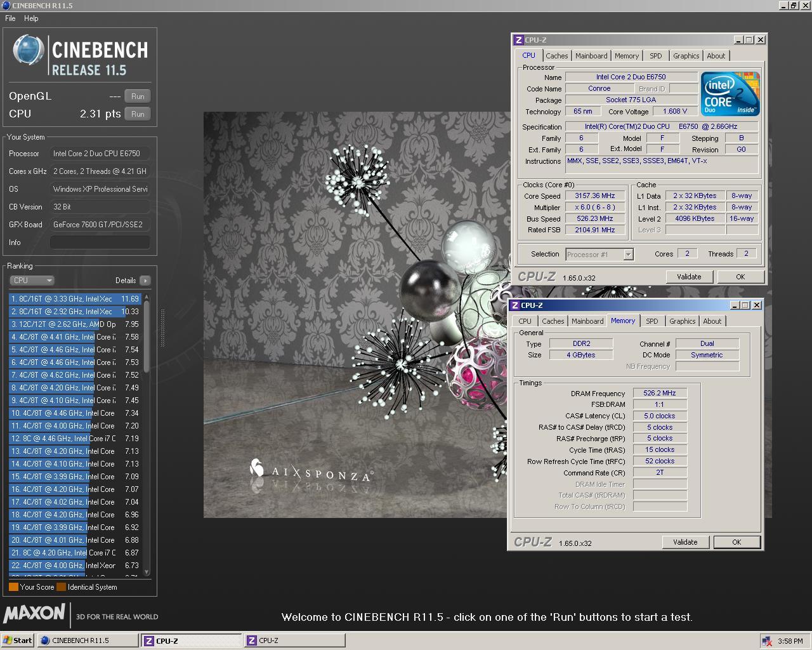Minimize the lower CPU-Z window
Screen dimensions: 812x650
[735, 305]
